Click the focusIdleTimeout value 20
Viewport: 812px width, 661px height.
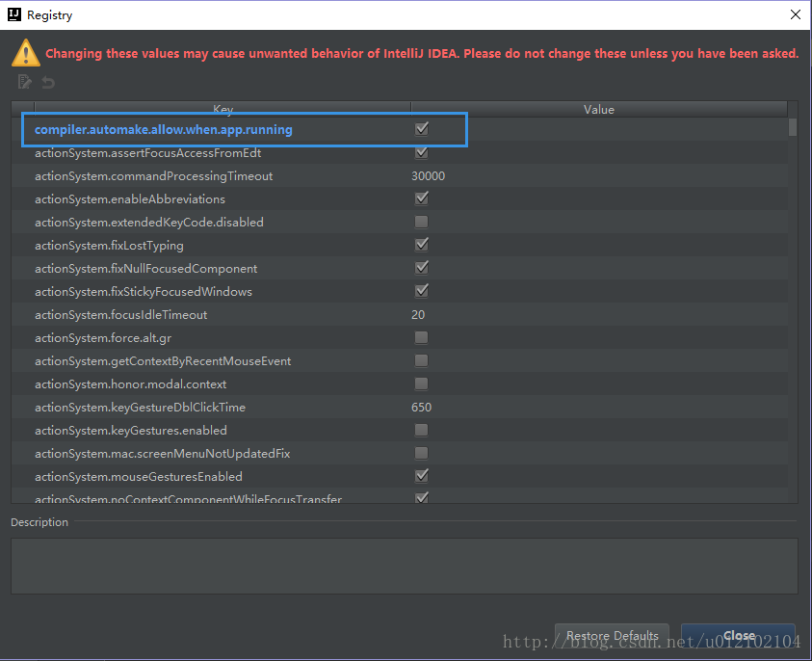pos(418,315)
